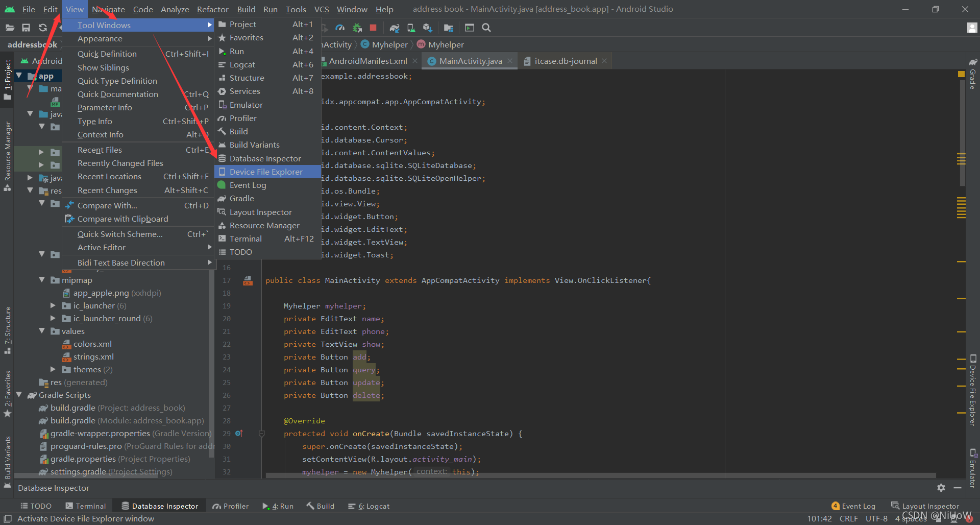Close the MainActivity.java tab
The height and width of the screenshot is (525, 980).
pyautogui.click(x=509, y=61)
